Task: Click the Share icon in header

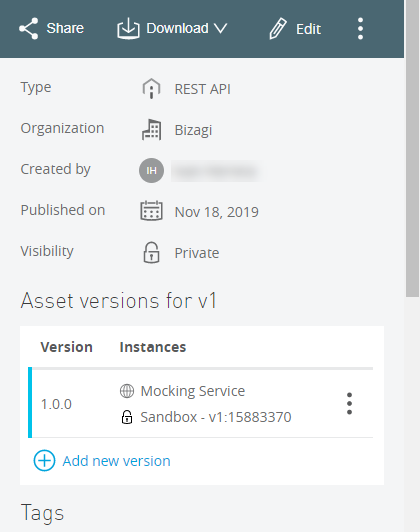Action: pyautogui.click(x=28, y=28)
